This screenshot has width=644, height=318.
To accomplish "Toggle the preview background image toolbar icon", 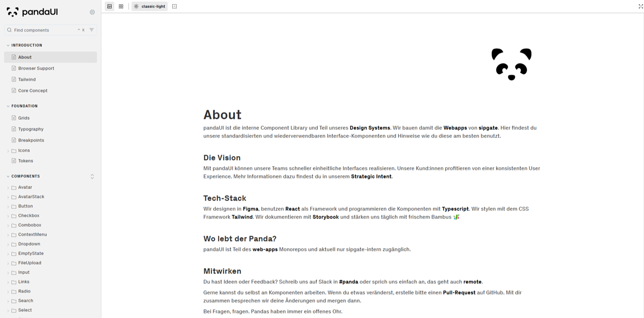I will 109,6.
